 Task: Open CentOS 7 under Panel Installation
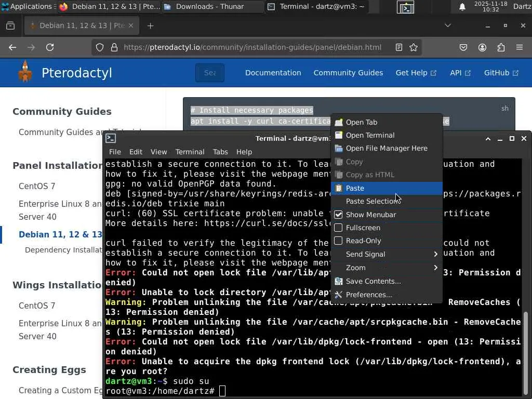coord(37,186)
